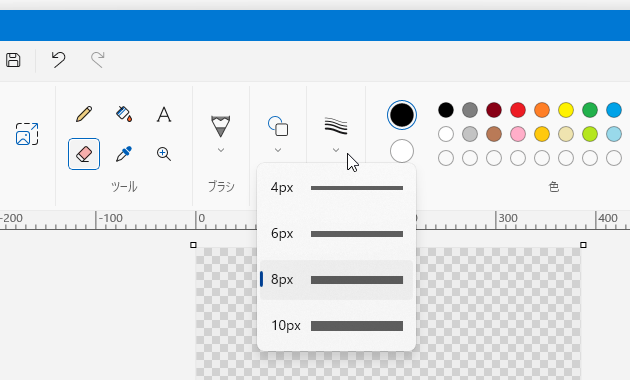
Task: Click the Redo arrow
Action: click(x=98, y=60)
